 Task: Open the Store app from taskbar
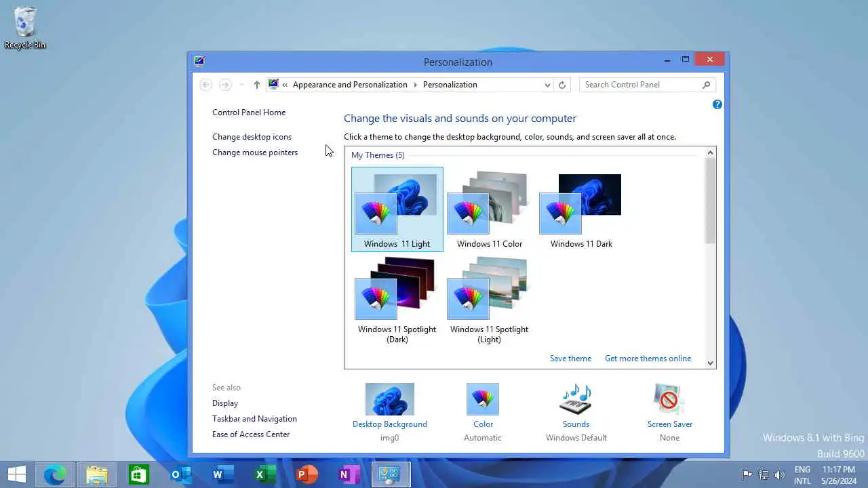pos(138,474)
